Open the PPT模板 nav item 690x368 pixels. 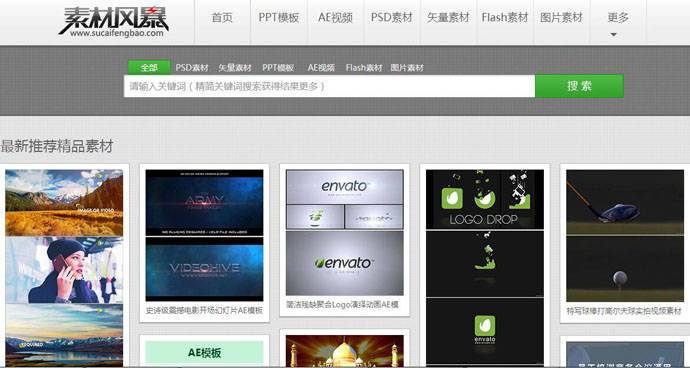coord(279,18)
